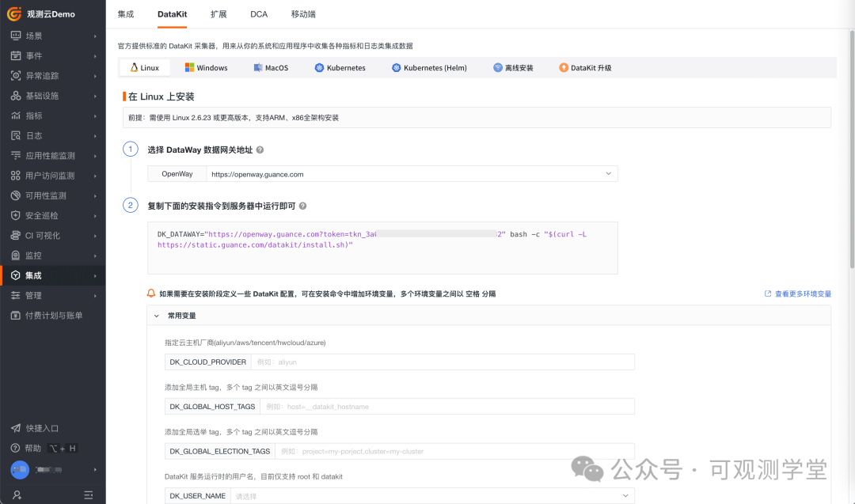Select the Kubernetes install tab

coord(340,67)
